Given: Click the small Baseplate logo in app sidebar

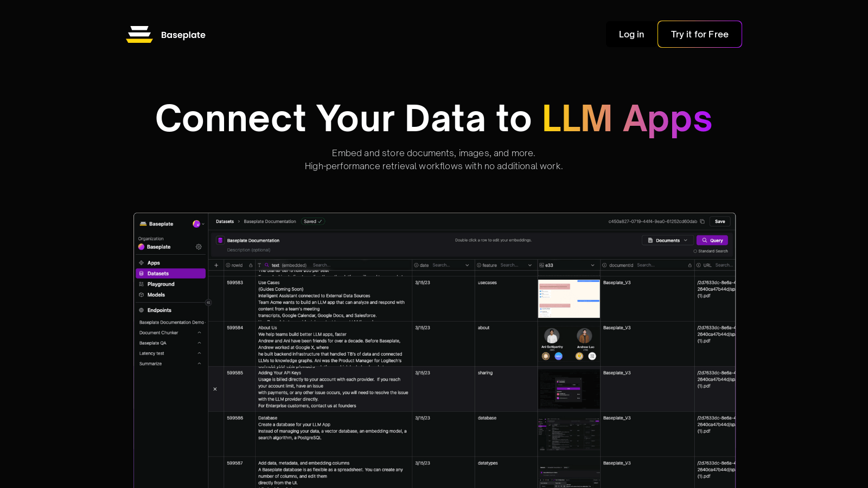Looking at the screenshot, I should (143, 223).
